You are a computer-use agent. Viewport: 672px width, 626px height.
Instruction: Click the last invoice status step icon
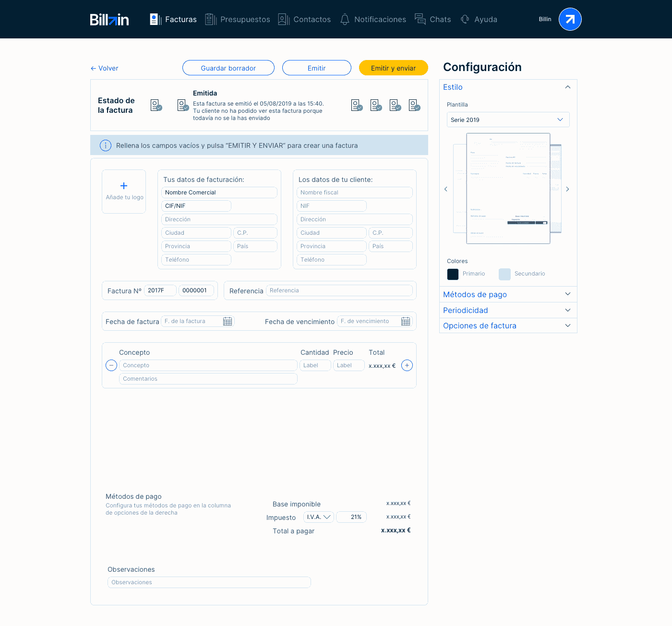point(415,105)
